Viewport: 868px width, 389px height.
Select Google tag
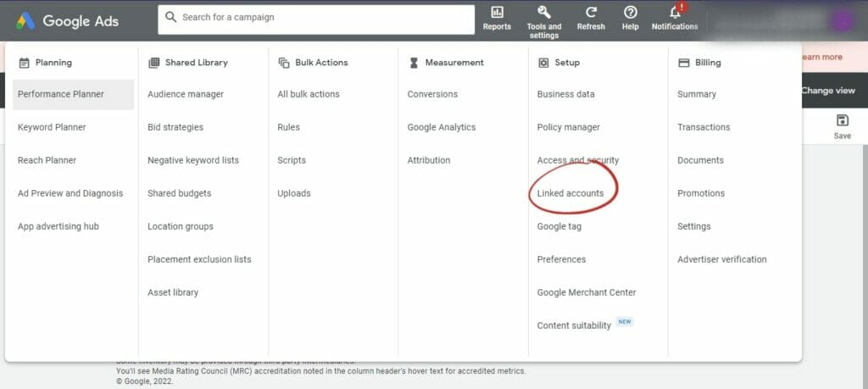[559, 227]
